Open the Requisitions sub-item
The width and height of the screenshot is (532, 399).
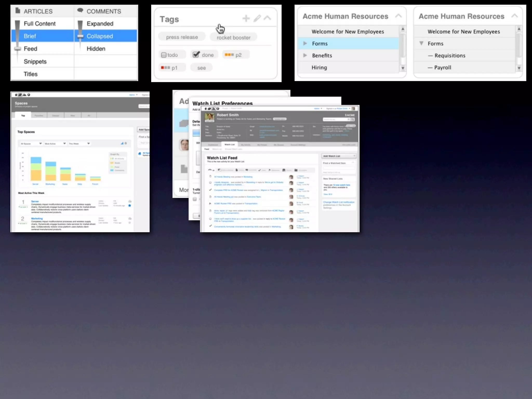450,56
